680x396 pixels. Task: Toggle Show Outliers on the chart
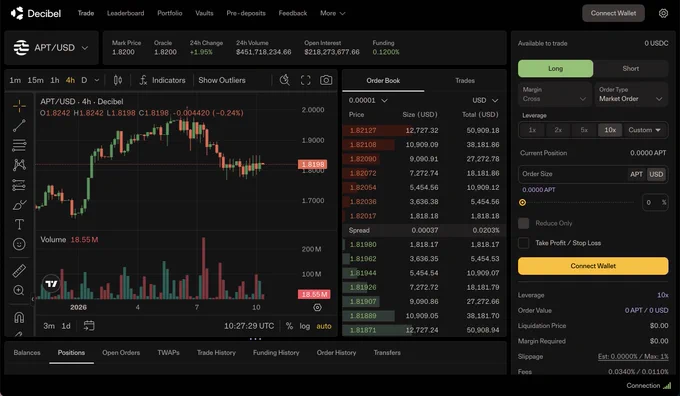click(x=222, y=80)
